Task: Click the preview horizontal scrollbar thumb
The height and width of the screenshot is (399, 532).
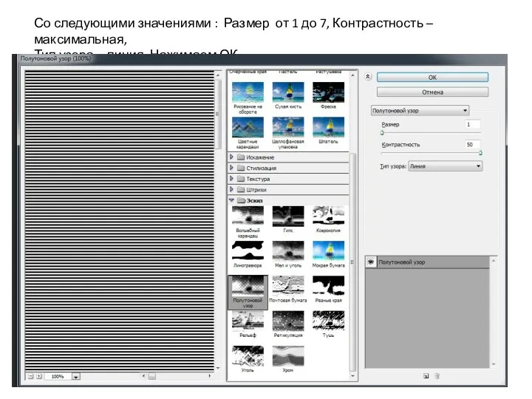Action: [152, 376]
